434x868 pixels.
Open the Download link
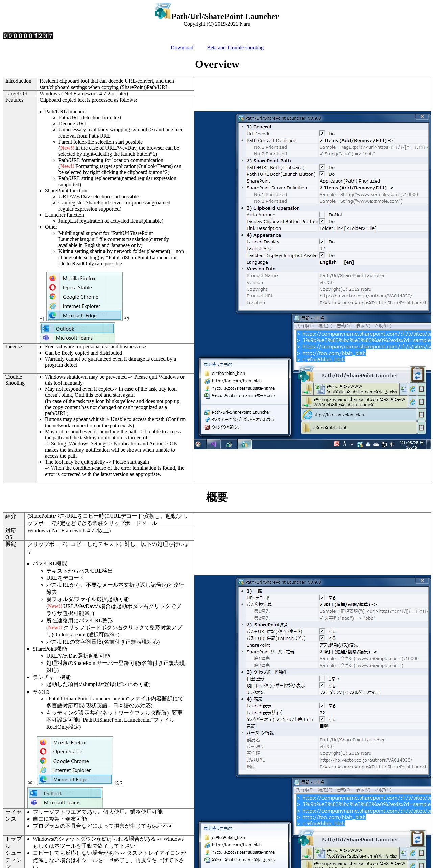tap(182, 48)
